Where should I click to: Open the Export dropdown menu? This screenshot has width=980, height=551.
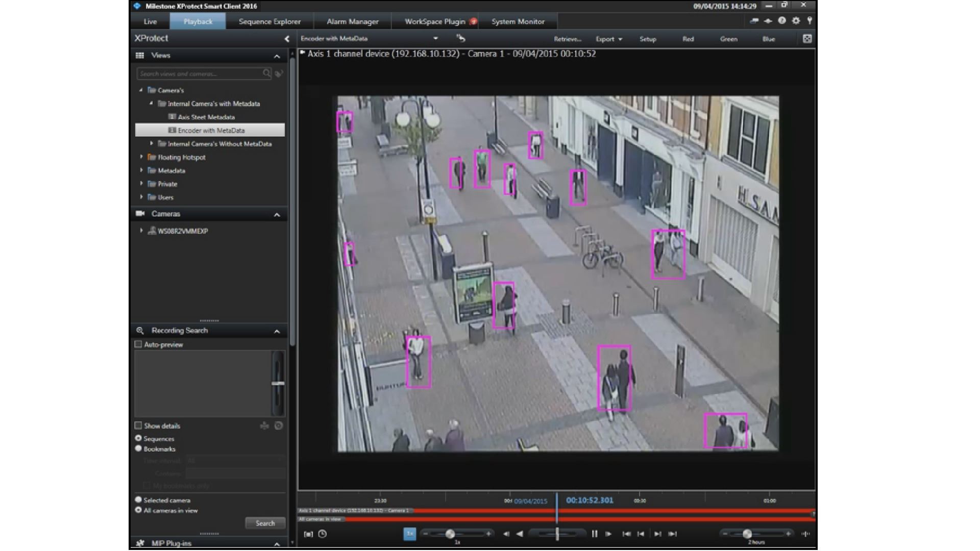click(608, 39)
